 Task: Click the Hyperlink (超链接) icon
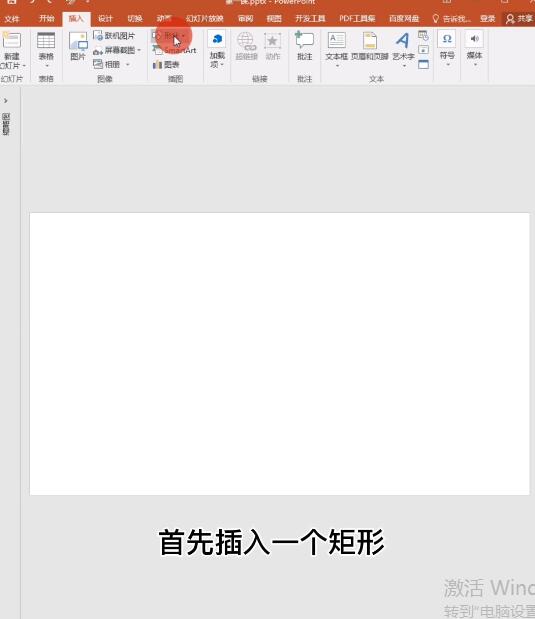(246, 41)
